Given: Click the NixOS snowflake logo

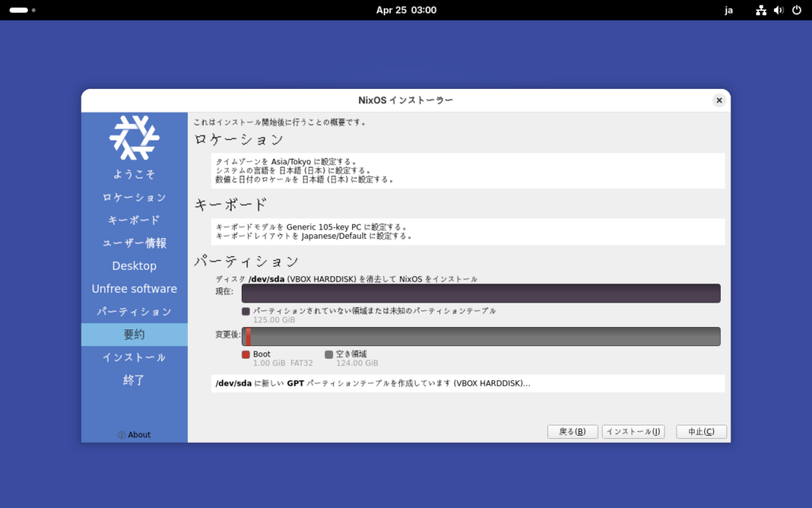Looking at the screenshot, I should point(134,137).
